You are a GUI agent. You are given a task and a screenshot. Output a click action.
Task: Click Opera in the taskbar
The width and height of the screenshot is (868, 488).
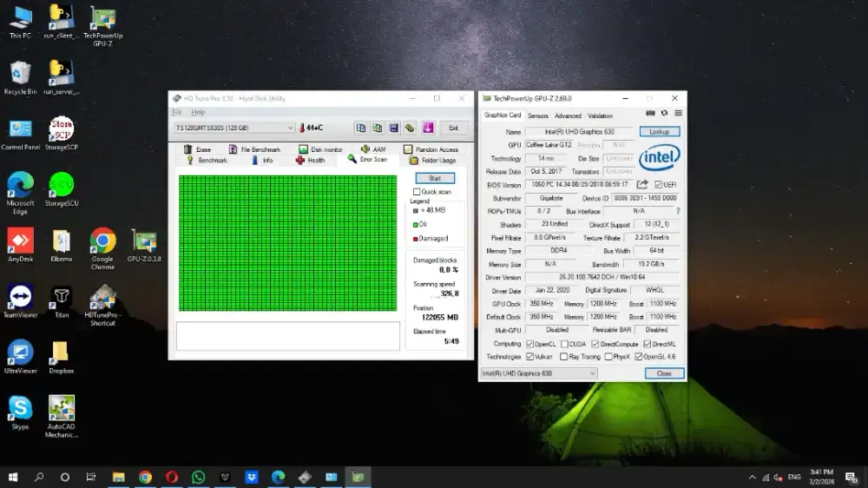tap(172, 477)
